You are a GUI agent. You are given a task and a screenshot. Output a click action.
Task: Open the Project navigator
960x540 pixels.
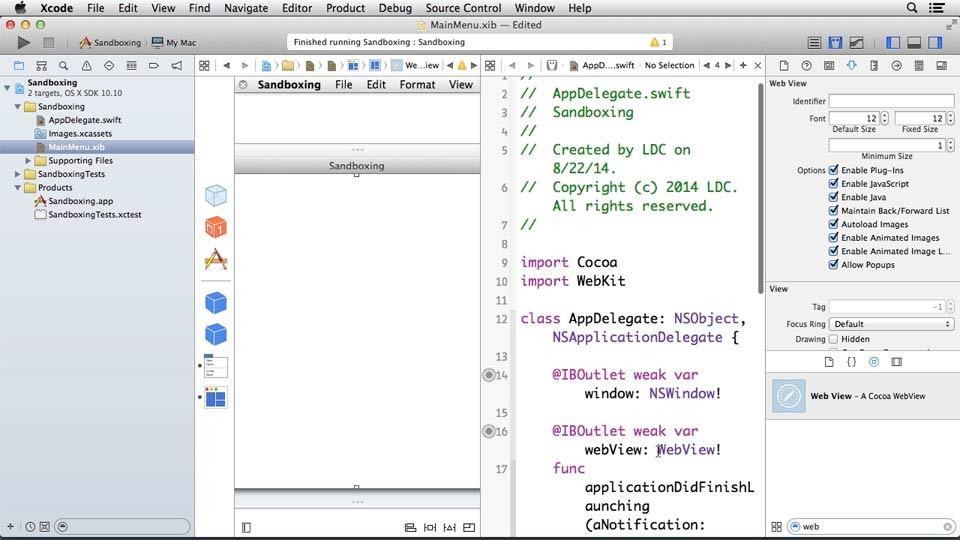click(x=19, y=66)
